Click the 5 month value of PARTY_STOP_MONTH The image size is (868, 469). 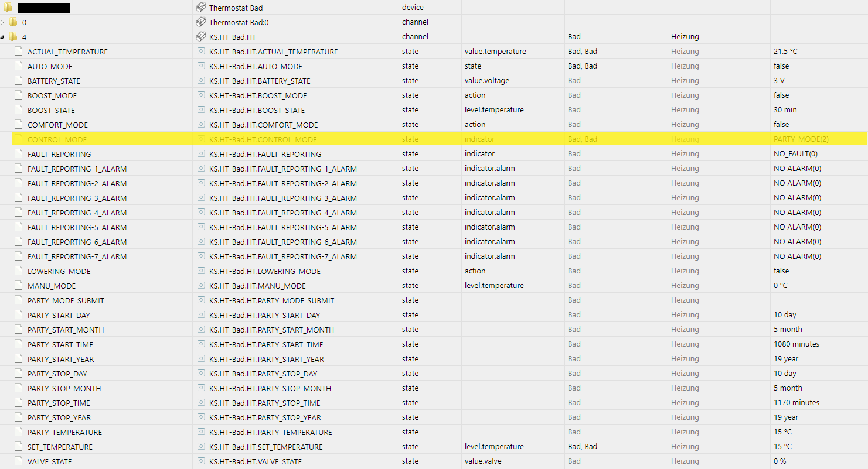pyautogui.click(x=788, y=388)
